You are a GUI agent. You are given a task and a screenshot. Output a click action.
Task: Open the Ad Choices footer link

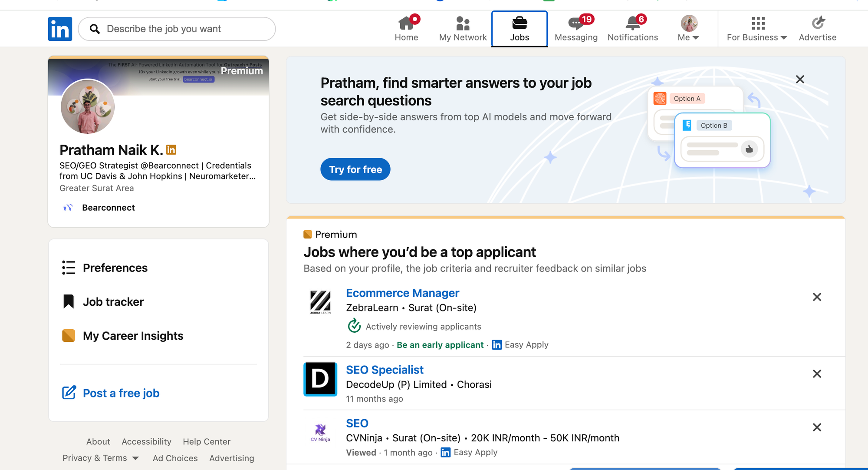[x=175, y=458]
